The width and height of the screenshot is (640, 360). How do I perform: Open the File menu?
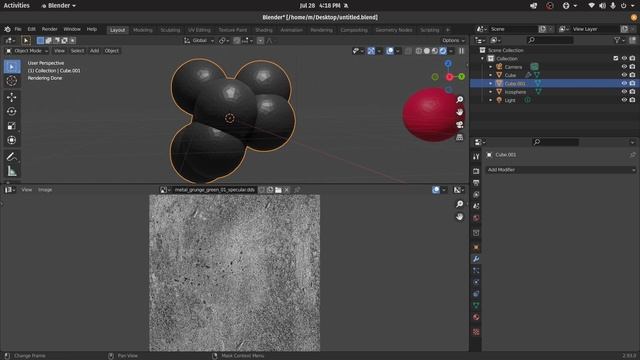(x=18, y=29)
